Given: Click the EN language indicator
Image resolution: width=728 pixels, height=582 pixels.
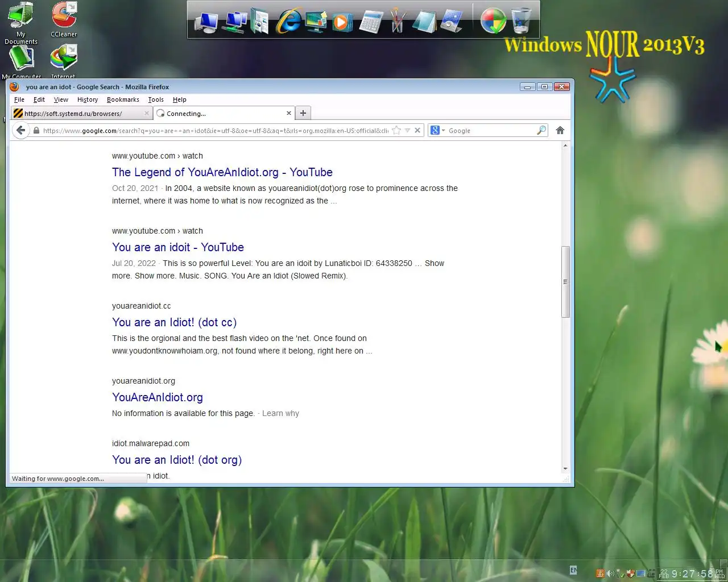Looking at the screenshot, I should (x=573, y=570).
